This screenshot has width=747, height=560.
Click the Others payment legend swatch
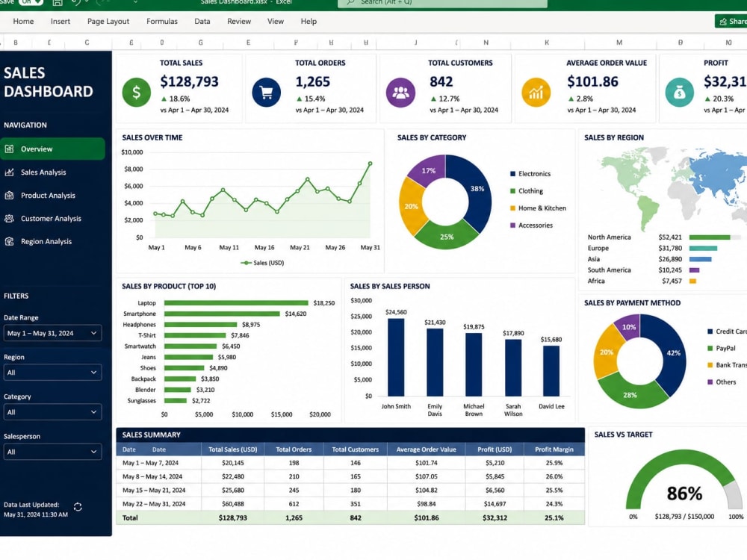[710, 382]
